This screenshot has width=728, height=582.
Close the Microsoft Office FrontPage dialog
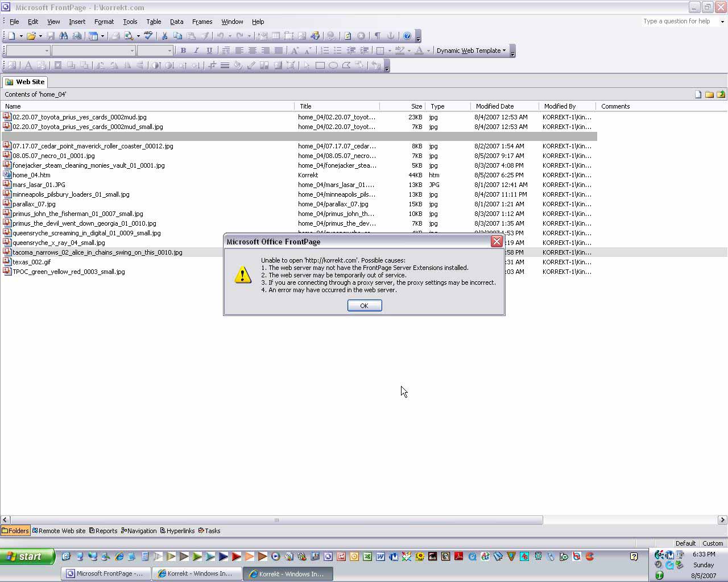click(497, 242)
